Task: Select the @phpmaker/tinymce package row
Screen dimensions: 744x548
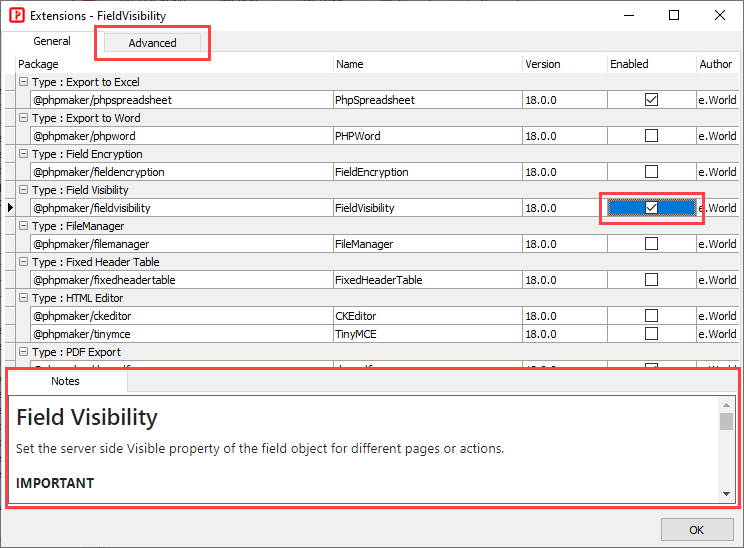Action: coord(180,334)
